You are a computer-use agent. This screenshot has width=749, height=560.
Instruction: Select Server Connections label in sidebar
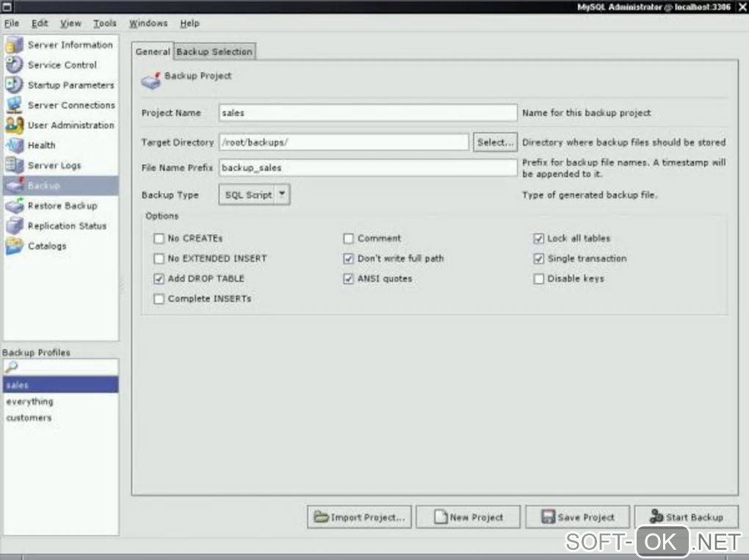pos(71,105)
